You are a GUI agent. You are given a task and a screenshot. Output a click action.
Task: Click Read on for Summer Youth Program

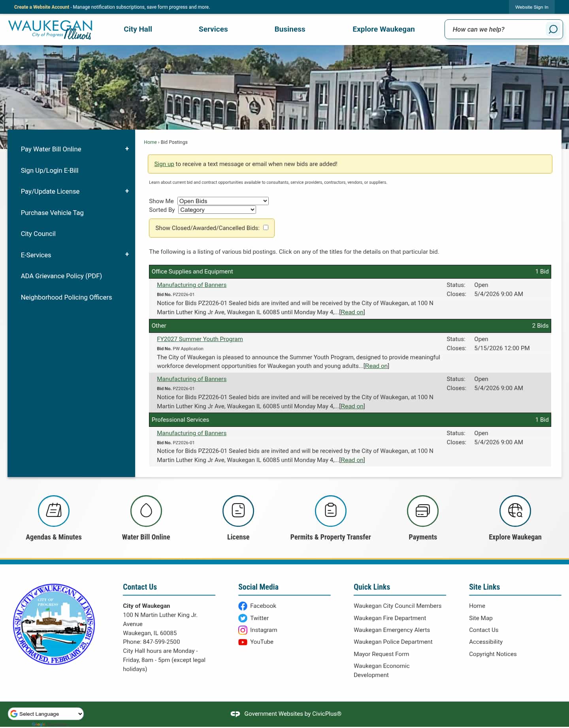click(x=376, y=366)
